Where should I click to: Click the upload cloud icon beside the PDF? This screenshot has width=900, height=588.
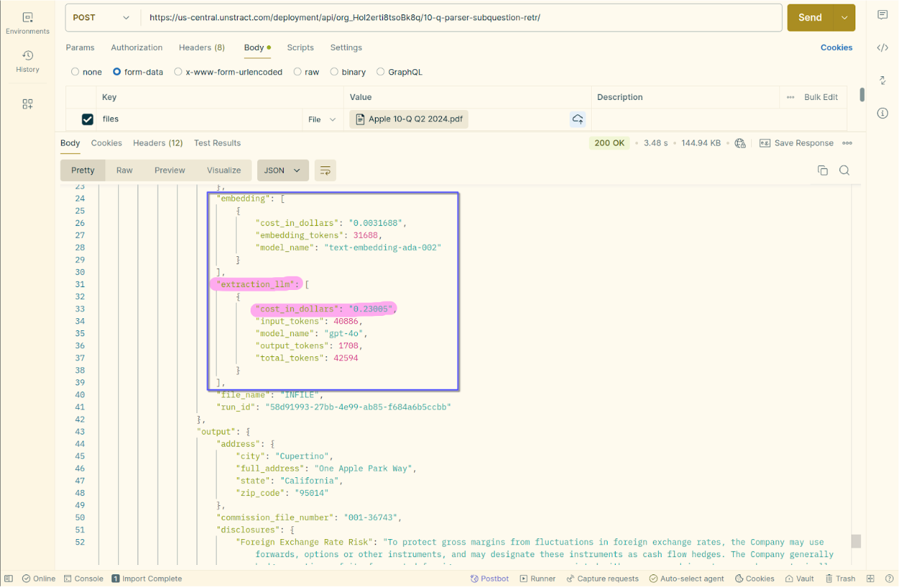[577, 119]
